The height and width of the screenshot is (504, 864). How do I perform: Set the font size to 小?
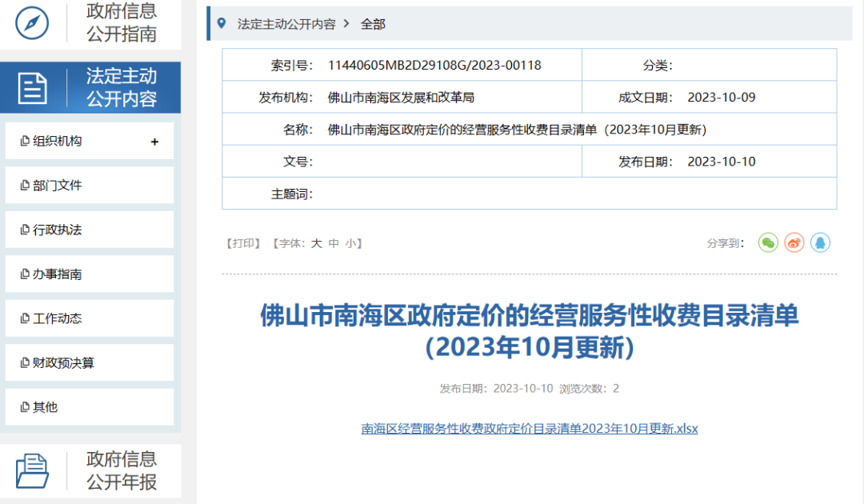(350, 243)
